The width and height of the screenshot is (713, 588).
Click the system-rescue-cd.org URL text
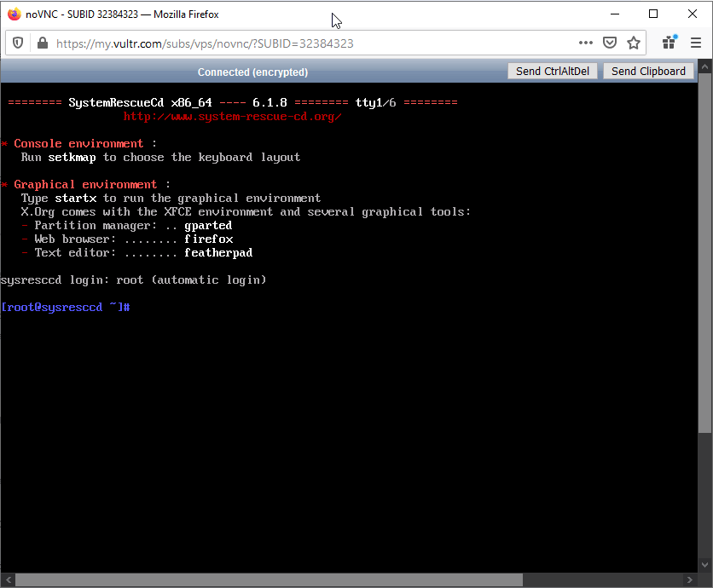[232, 117]
